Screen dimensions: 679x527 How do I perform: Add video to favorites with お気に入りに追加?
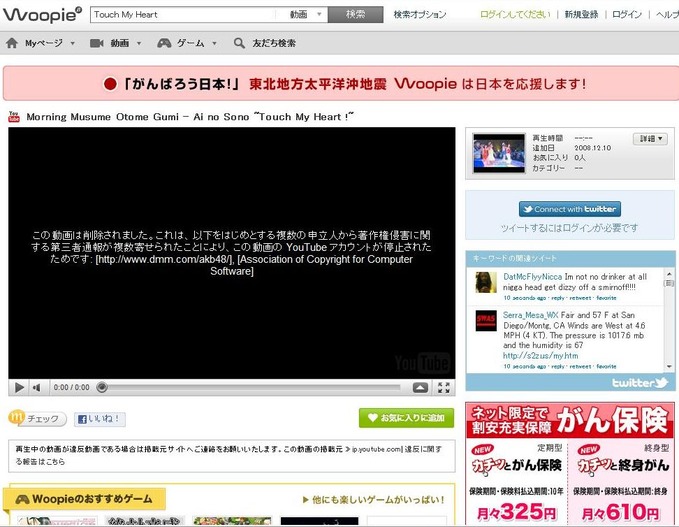[x=406, y=417]
